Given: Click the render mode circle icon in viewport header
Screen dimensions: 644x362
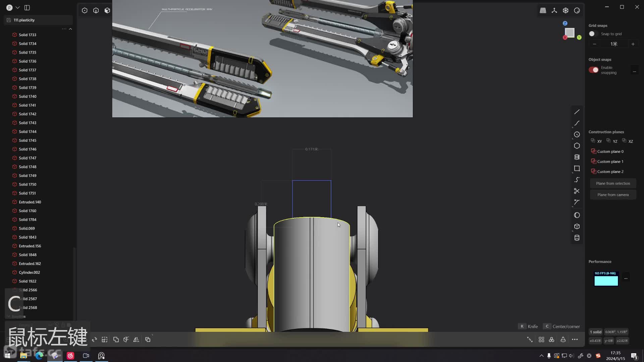Looking at the screenshot, I should pos(577,10).
